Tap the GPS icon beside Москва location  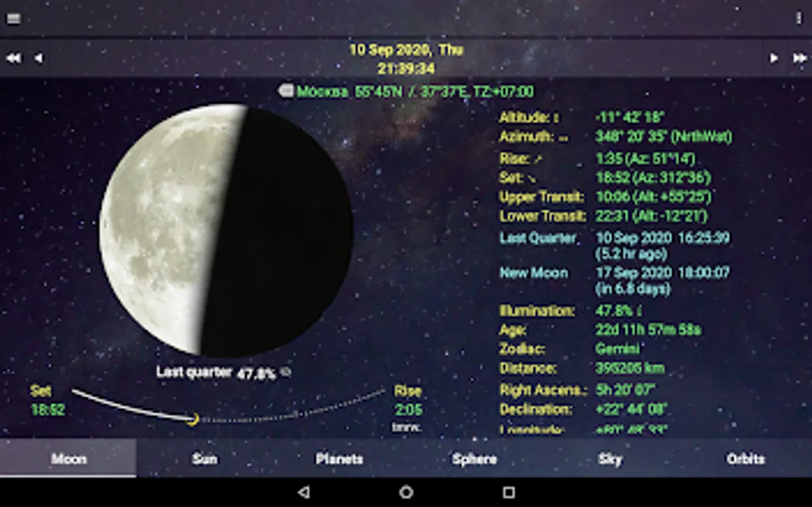[287, 92]
